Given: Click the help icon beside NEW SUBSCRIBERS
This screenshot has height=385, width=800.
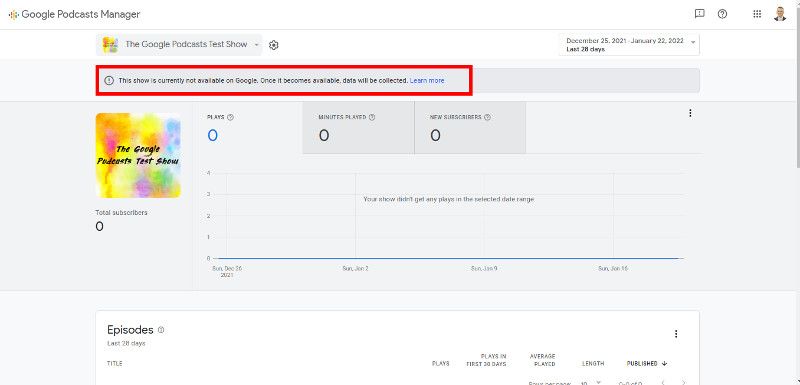Looking at the screenshot, I should (x=487, y=117).
